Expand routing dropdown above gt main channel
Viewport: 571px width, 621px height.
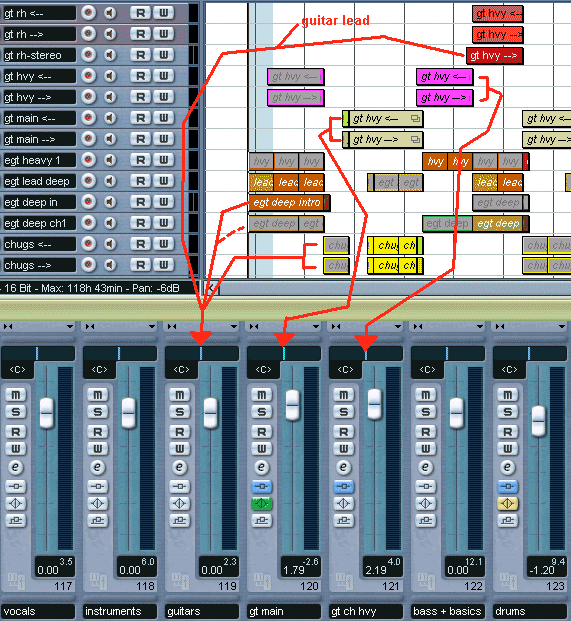pyautogui.click(x=316, y=326)
